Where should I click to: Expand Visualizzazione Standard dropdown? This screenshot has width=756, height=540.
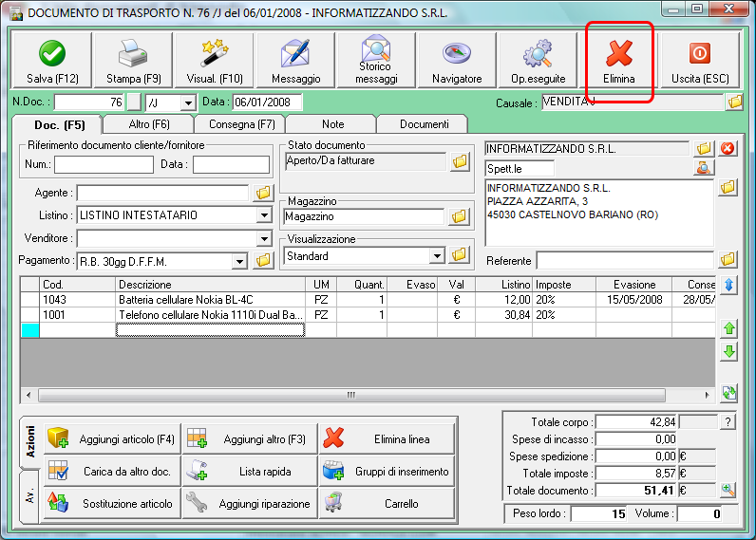click(x=437, y=256)
